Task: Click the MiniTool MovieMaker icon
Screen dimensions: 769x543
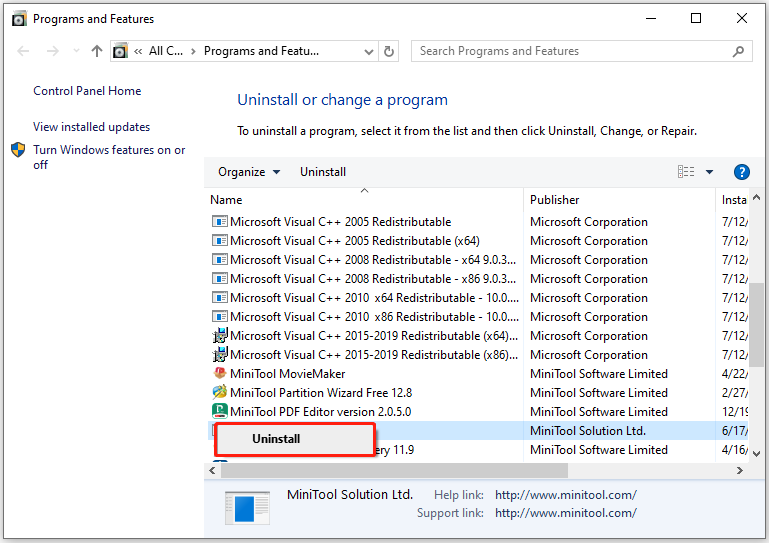Action: [x=220, y=373]
